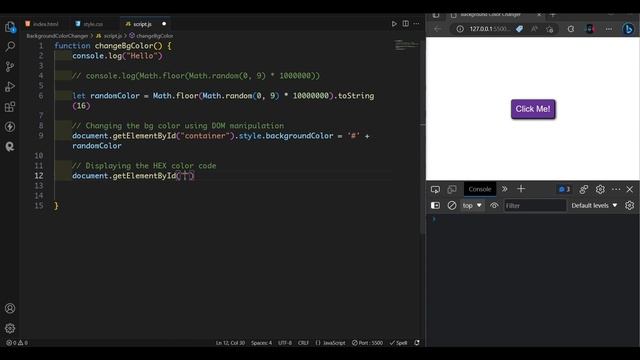640x360 pixels.
Task: Open the notifications icon at the status bar's right end
Action: [417, 343]
